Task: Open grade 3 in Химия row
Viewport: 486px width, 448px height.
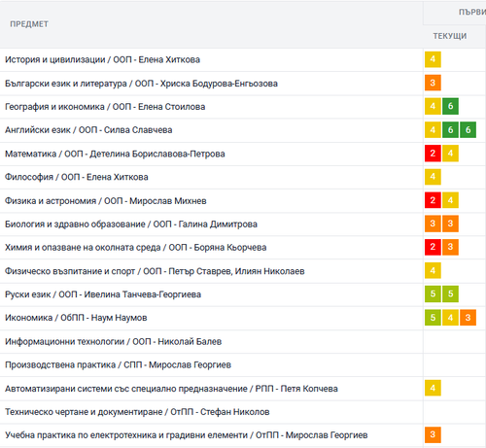Action: [x=450, y=247]
